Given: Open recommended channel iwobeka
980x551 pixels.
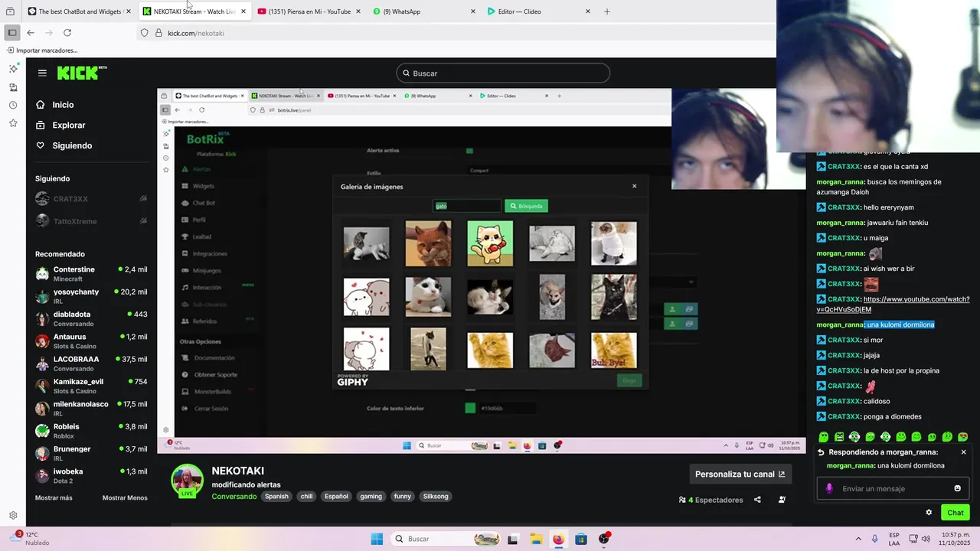Looking at the screenshot, I should point(91,475).
